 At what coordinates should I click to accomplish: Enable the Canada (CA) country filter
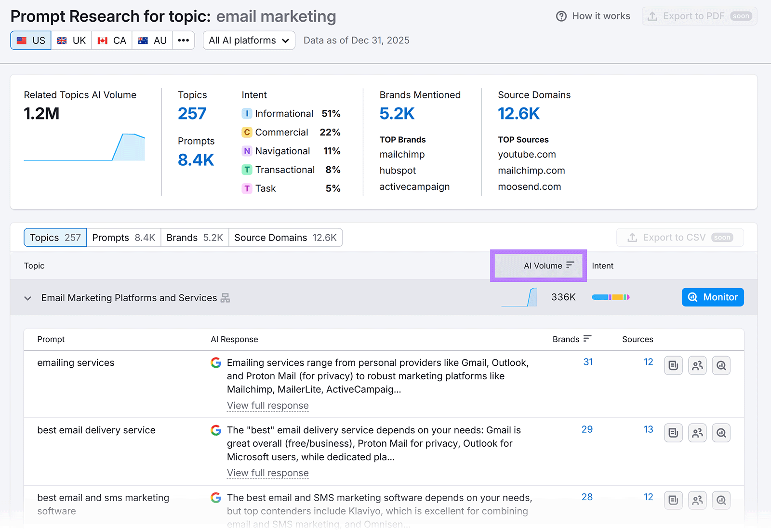111,40
